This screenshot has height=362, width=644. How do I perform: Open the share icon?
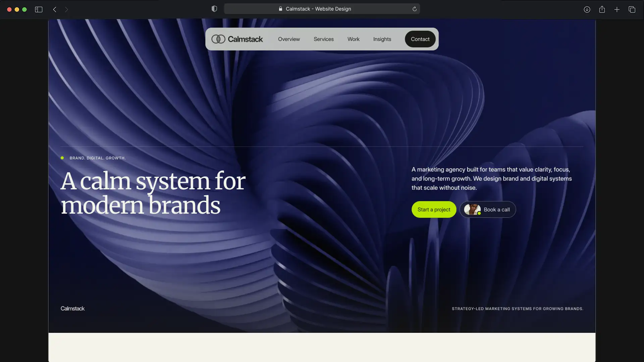coord(602,9)
